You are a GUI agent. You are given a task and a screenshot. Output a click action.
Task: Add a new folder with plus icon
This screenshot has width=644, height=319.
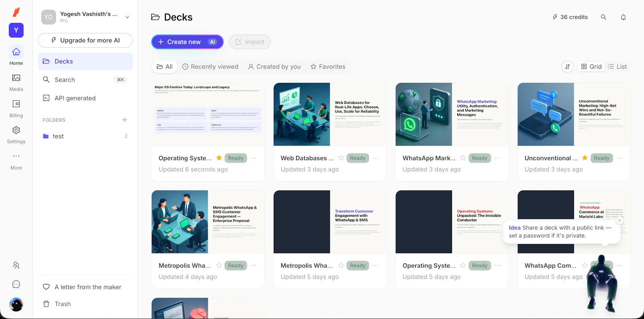(125, 120)
